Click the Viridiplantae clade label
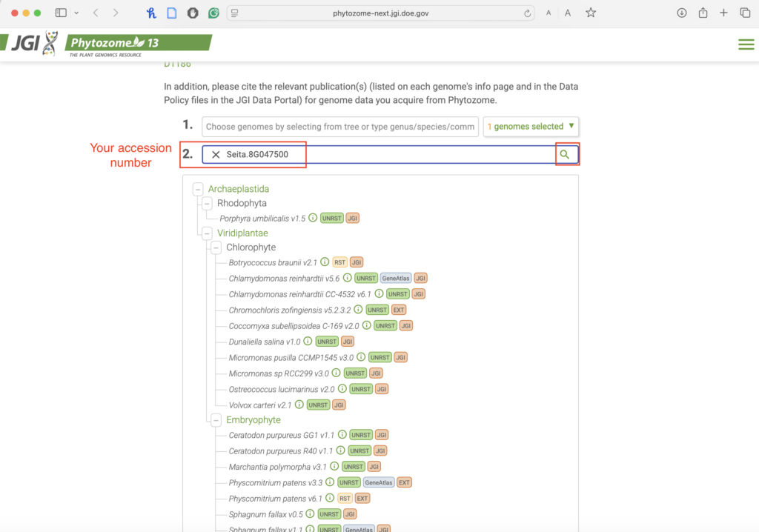 [x=242, y=233]
